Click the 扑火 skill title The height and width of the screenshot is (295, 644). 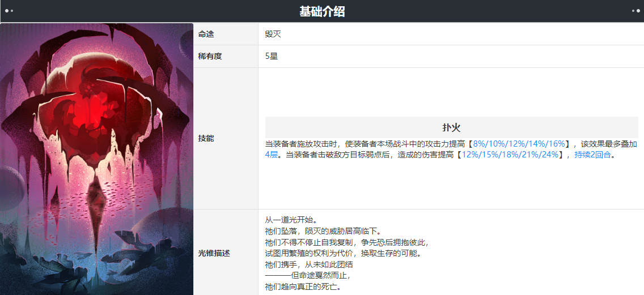451,127
